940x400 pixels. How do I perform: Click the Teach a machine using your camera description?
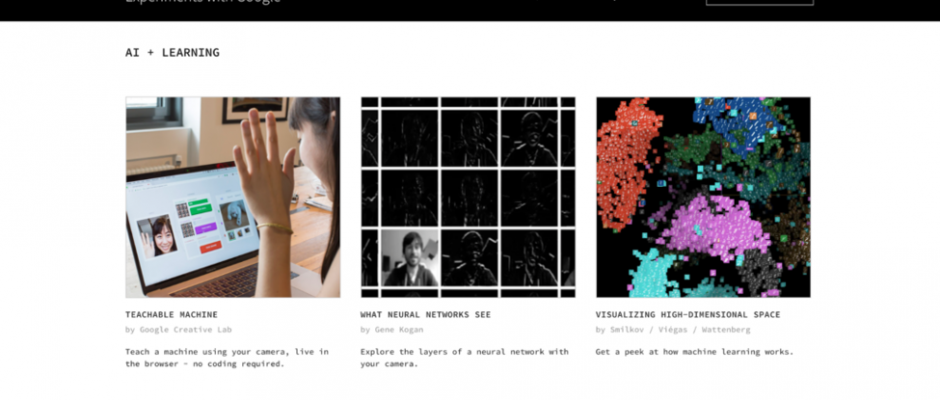pos(227,357)
